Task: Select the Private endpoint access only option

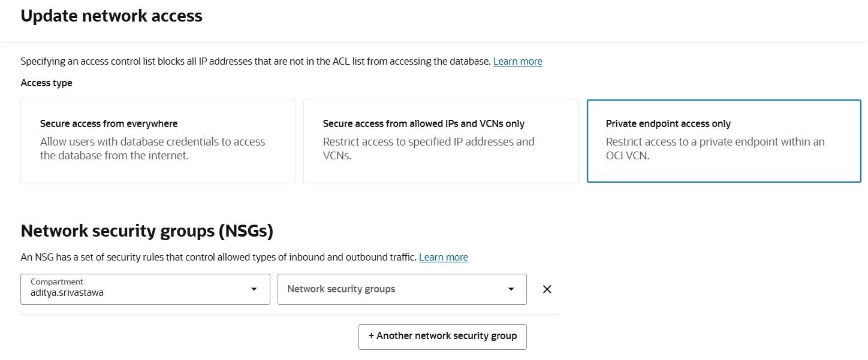Action: (x=724, y=141)
